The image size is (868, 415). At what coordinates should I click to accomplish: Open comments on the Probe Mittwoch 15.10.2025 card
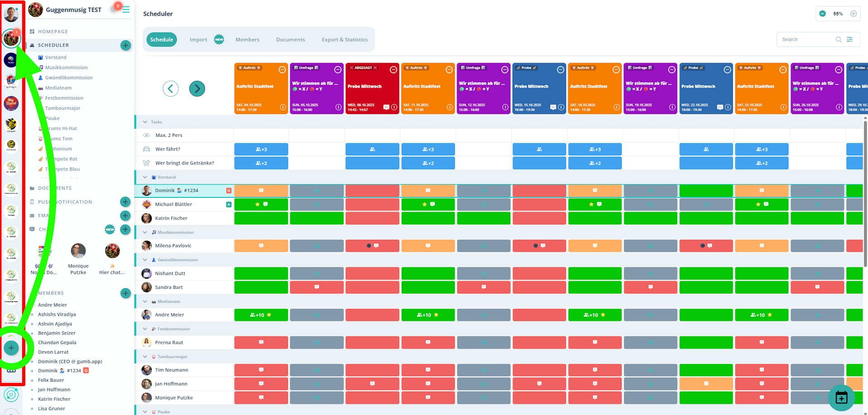553,107
